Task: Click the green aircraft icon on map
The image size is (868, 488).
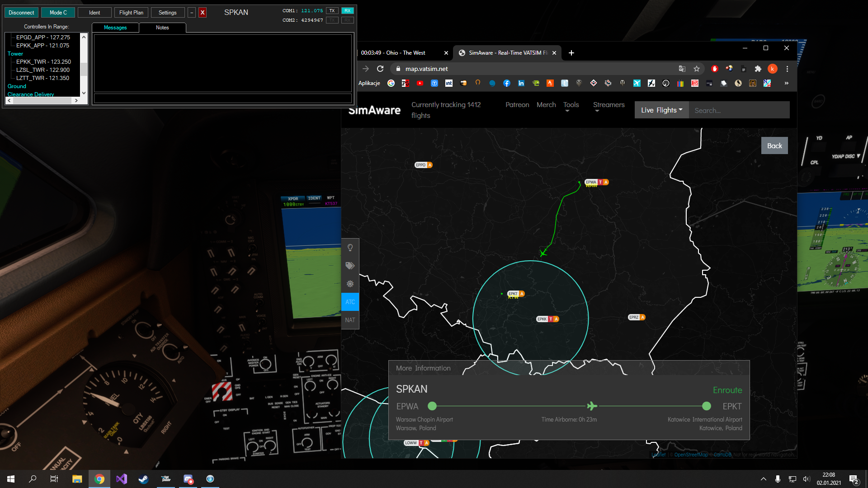Action: (543, 253)
